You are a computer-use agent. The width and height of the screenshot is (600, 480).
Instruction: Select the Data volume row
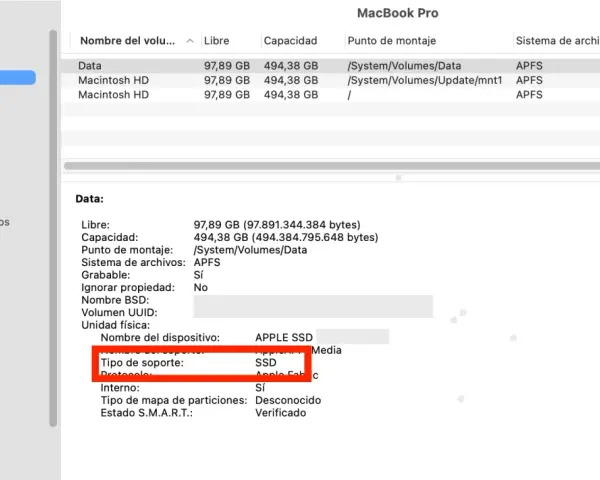[x=330, y=65]
